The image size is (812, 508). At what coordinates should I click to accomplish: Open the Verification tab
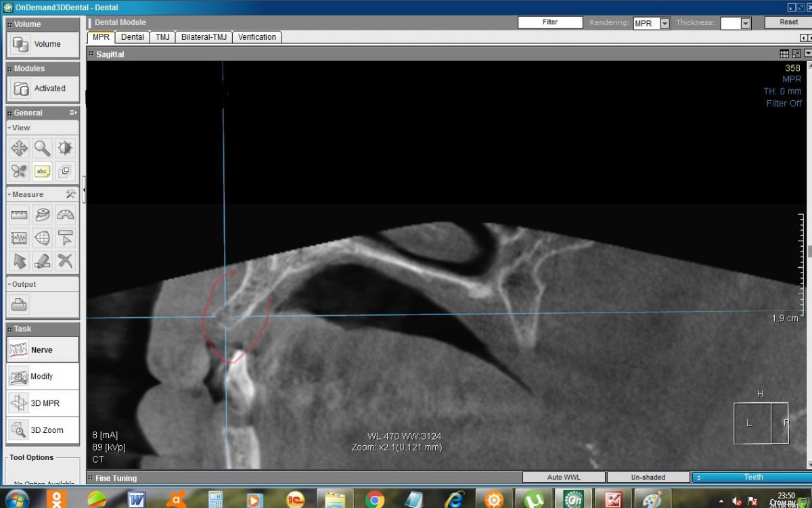[256, 37]
